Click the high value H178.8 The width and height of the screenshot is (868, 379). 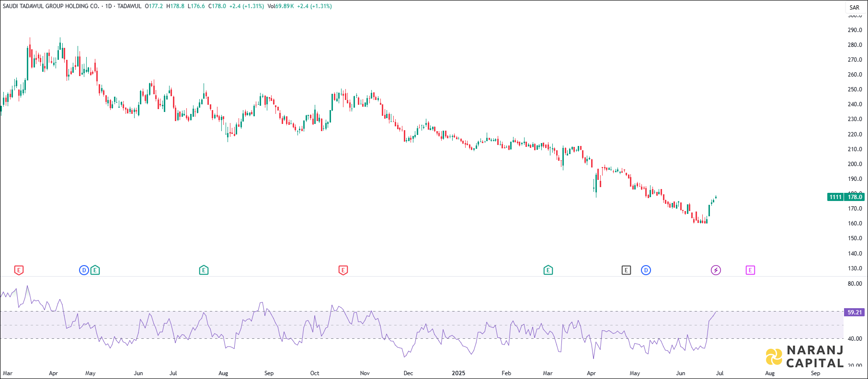pyautogui.click(x=175, y=6)
